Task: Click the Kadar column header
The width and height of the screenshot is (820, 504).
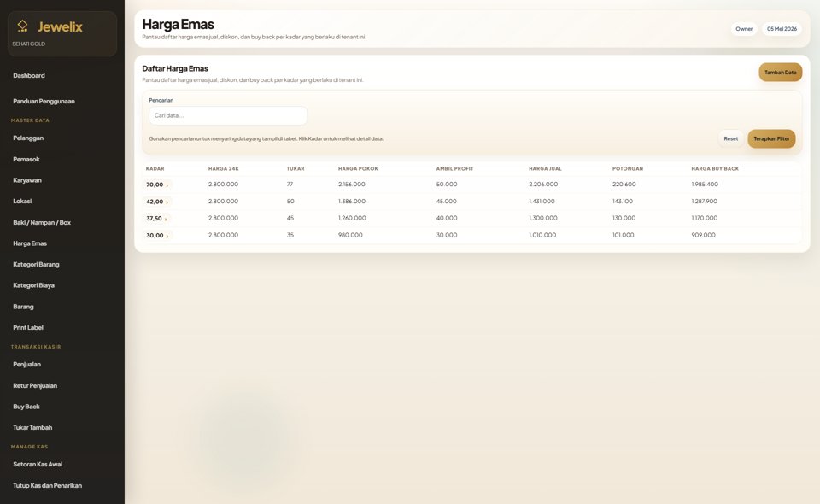Action: 155,169
